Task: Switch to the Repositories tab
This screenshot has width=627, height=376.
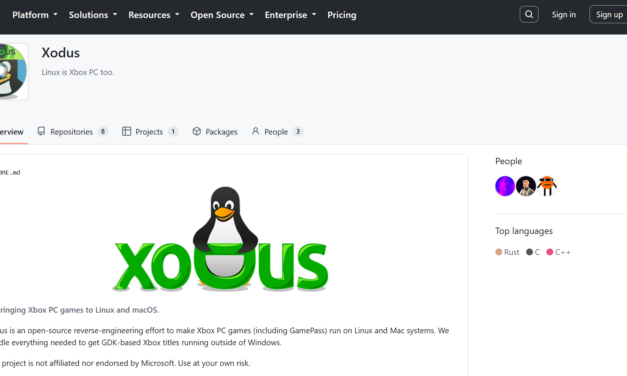Action: [73, 132]
